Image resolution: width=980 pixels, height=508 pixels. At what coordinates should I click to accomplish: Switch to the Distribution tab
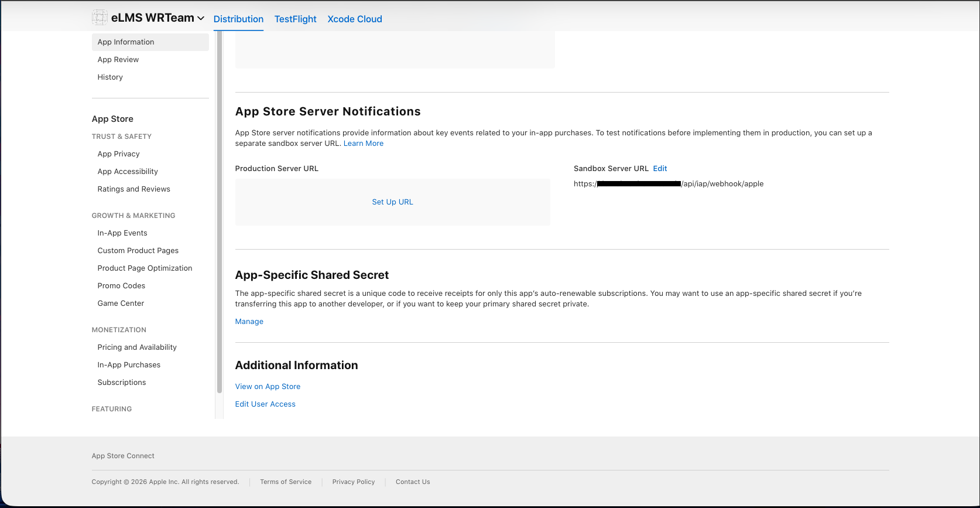click(x=238, y=19)
